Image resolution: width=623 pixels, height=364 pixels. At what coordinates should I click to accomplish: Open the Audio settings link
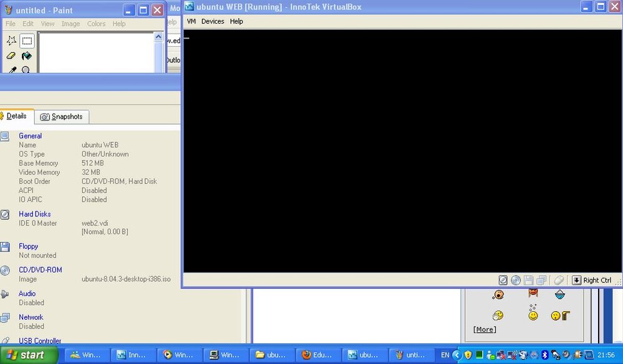pyautogui.click(x=27, y=293)
